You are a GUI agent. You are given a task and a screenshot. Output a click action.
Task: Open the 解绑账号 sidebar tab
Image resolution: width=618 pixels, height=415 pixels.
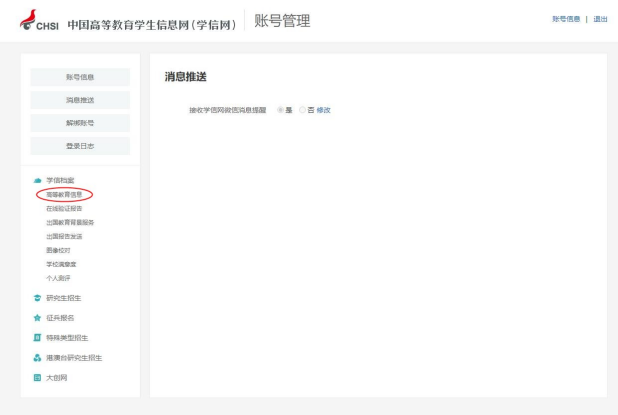click(80, 123)
